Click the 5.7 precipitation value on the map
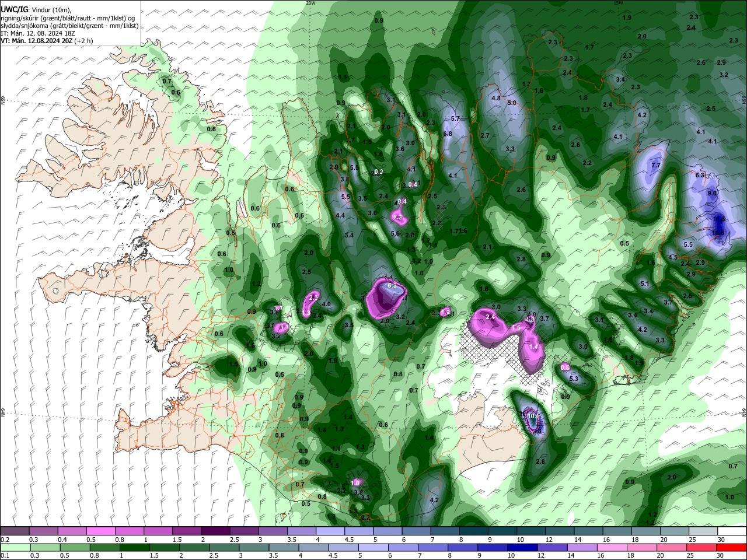 coord(456,118)
